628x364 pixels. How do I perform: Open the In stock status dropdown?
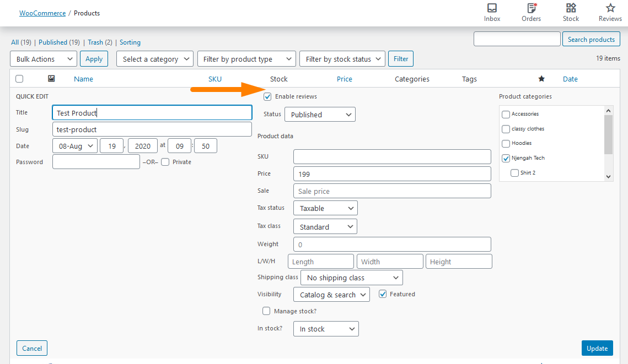(326, 329)
